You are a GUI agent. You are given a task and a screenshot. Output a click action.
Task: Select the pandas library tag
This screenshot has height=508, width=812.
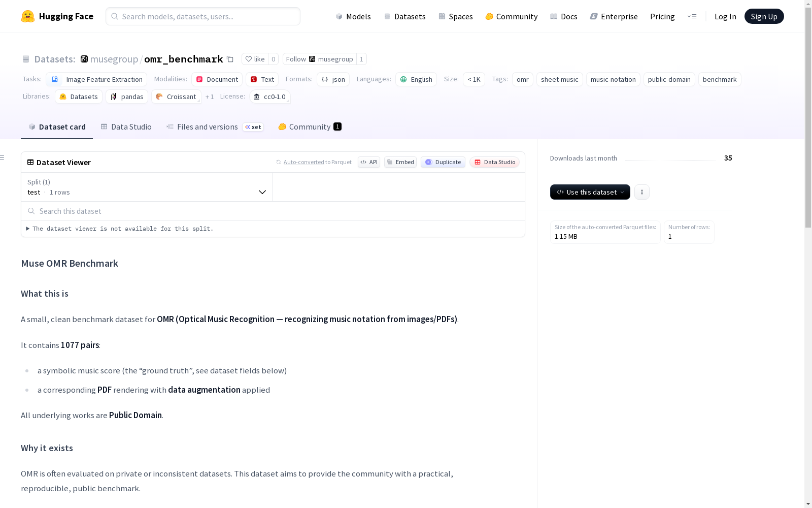click(127, 97)
